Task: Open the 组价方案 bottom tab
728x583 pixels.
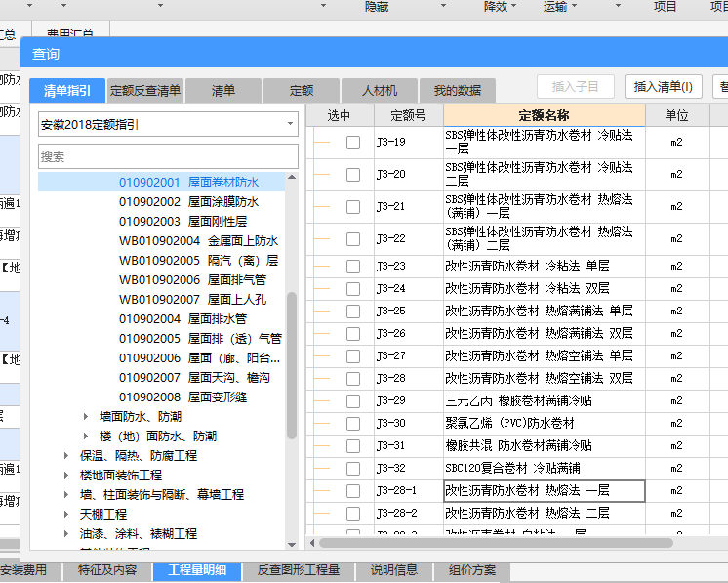Action: click(471, 570)
